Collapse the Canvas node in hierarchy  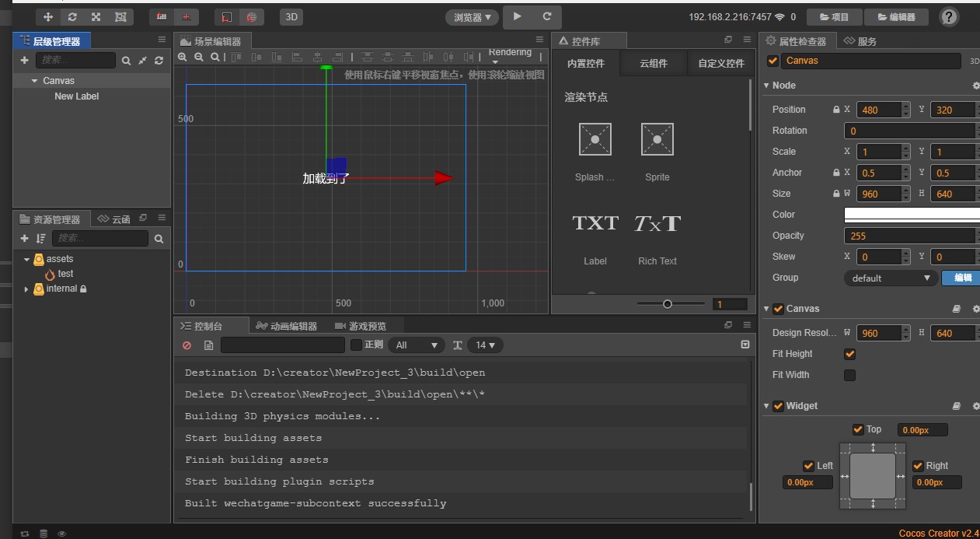tap(34, 81)
